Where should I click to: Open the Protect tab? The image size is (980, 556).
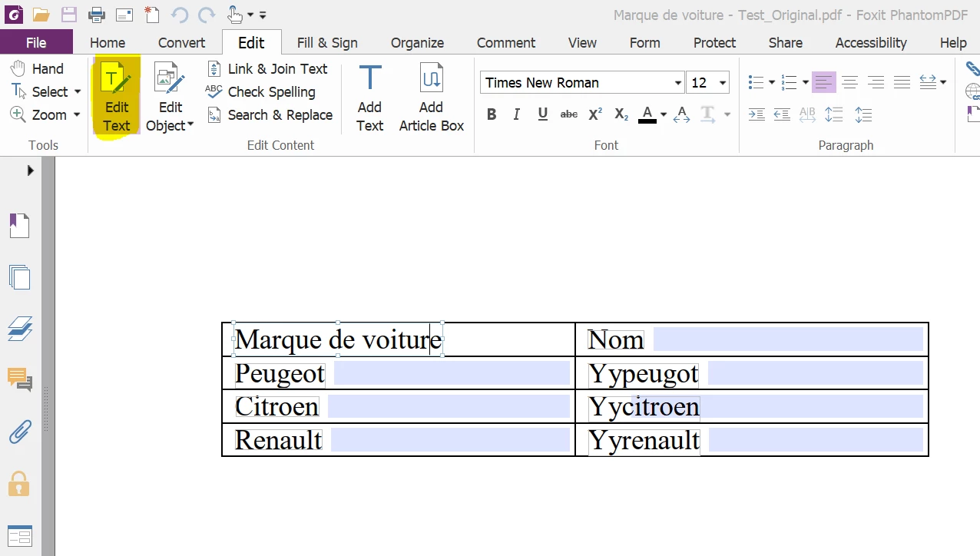(x=714, y=42)
